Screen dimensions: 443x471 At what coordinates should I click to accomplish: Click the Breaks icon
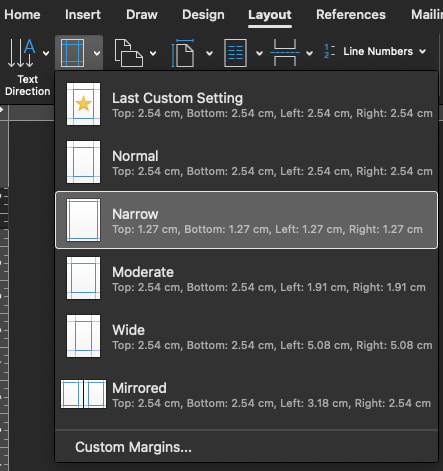click(x=285, y=53)
